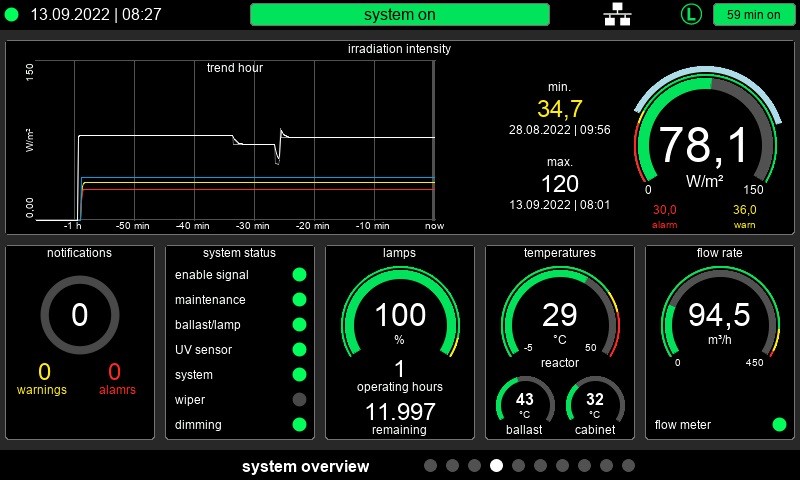This screenshot has width=800, height=480.
Task: Click the dimming status indicator
Action: tap(299, 424)
